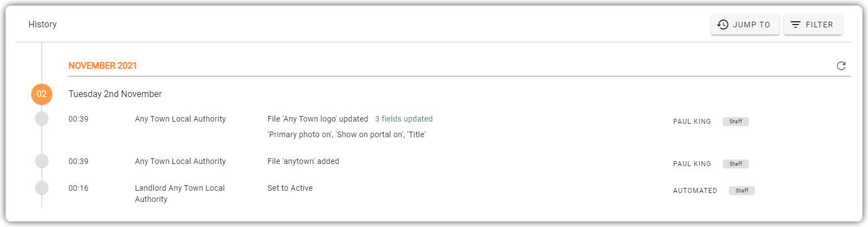Click timeline dot for Set to Active entry
This screenshot has height=227, width=868.
tap(42, 188)
